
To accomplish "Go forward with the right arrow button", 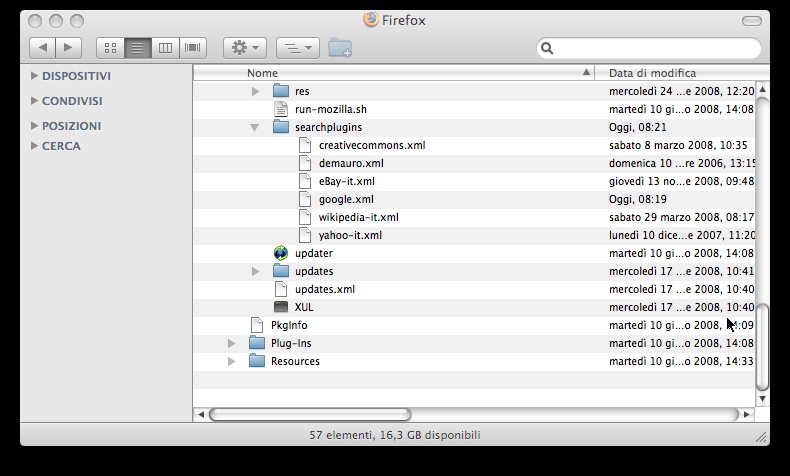I will 69,48.
